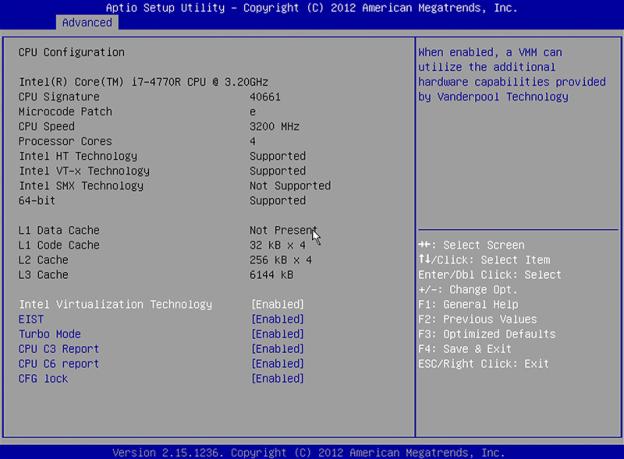Viewport: 624px width, 459px height.
Task: Select the CPU C6 report setting
Action: coord(58,364)
